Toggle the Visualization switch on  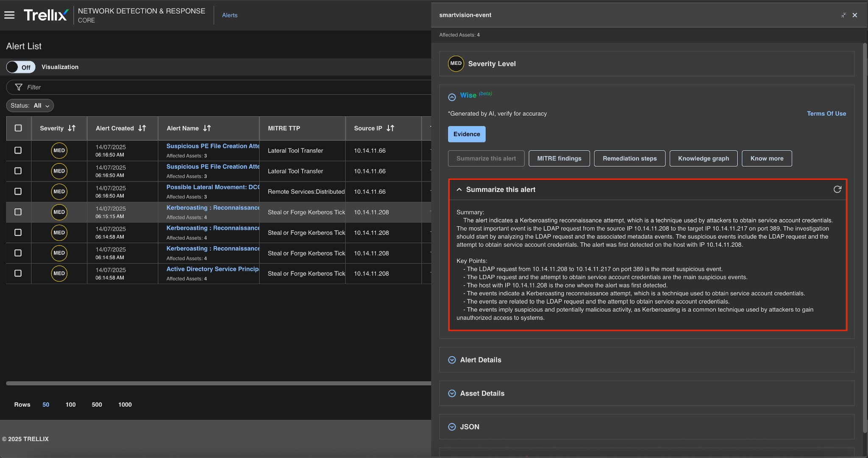coord(20,67)
